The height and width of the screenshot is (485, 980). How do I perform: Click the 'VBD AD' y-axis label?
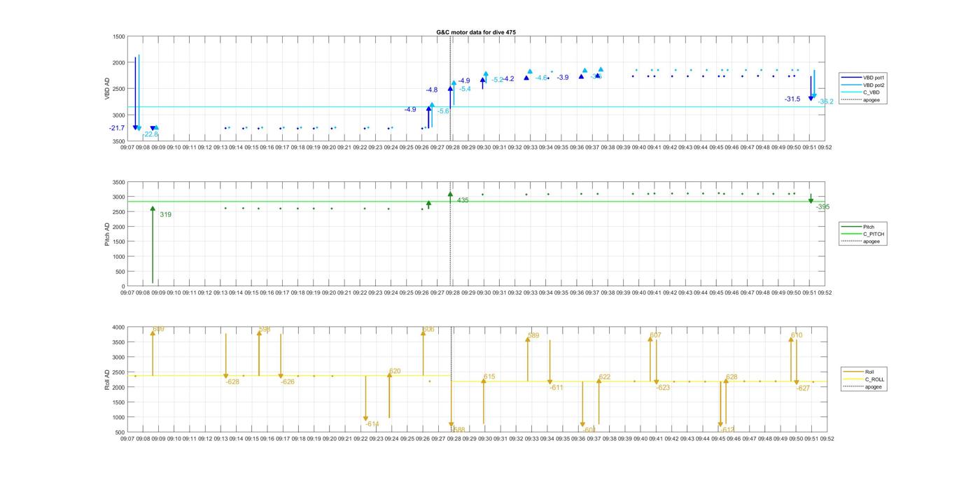pos(107,88)
